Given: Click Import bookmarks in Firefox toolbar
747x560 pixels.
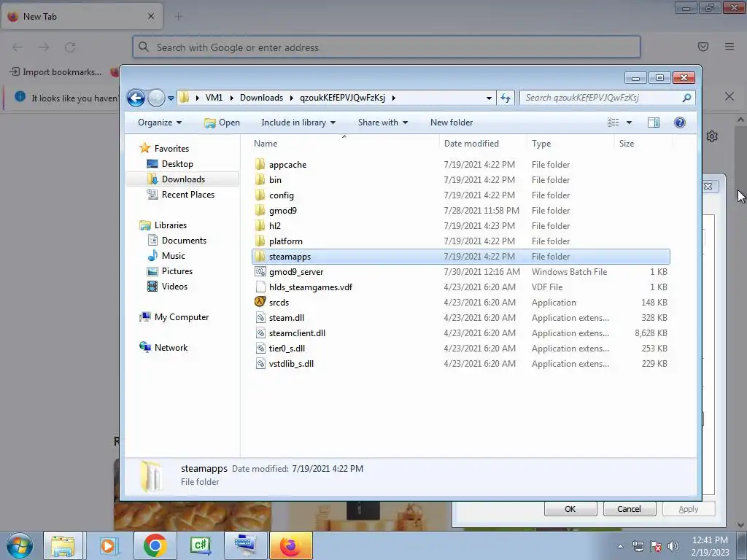Looking at the screenshot, I should coord(56,72).
